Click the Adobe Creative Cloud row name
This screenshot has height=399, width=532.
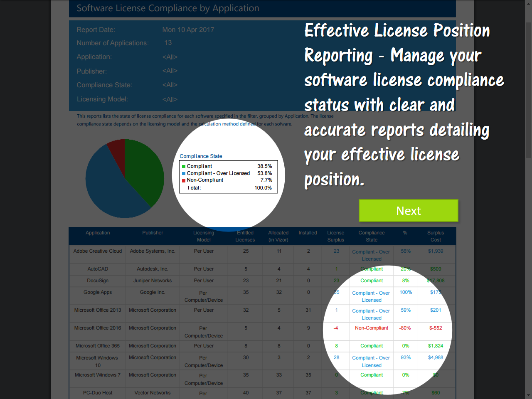coord(98,251)
